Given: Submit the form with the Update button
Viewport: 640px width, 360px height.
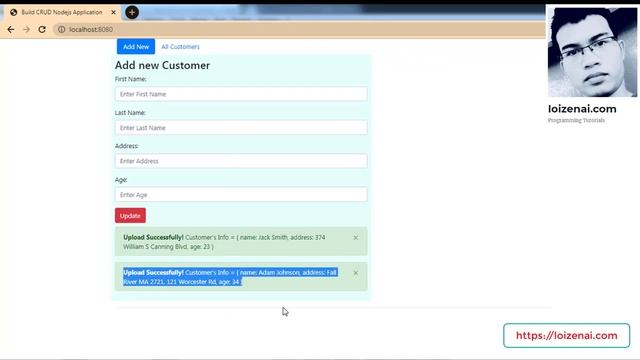Looking at the screenshot, I should tap(130, 216).
